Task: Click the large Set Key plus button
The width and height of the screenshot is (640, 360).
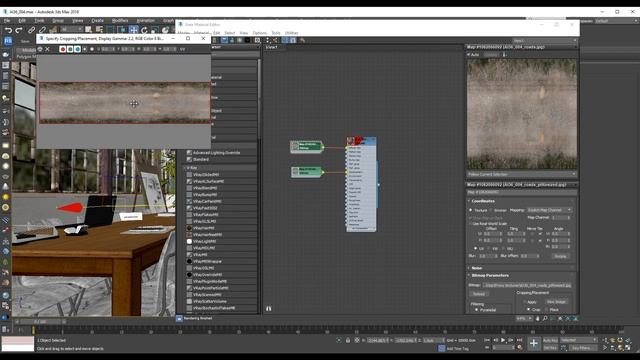Action: 533,344
